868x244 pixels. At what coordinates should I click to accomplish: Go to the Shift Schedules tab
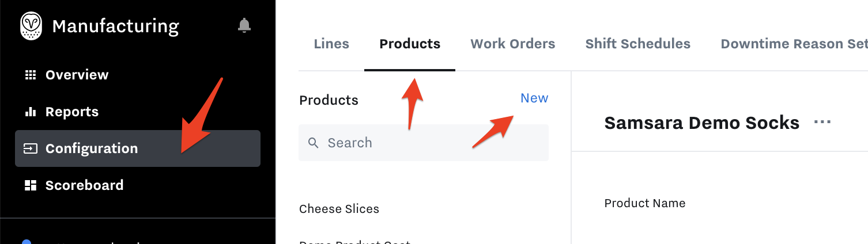pos(638,44)
